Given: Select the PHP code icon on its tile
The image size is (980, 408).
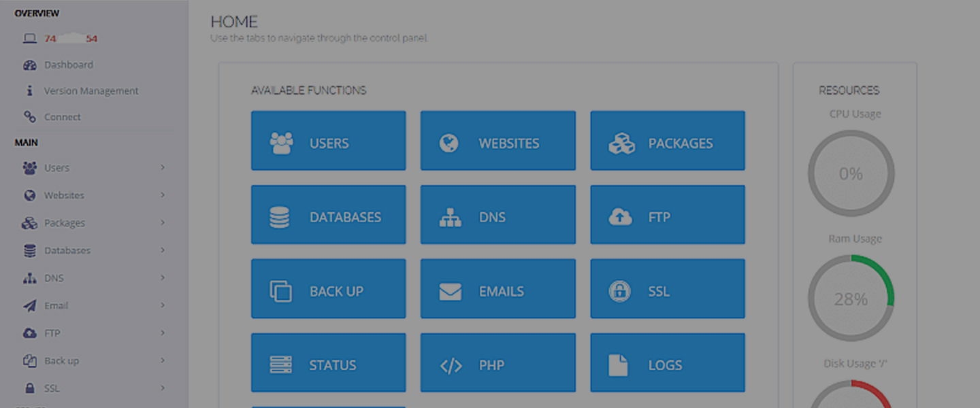Looking at the screenshot, I should tap(449, 364).
